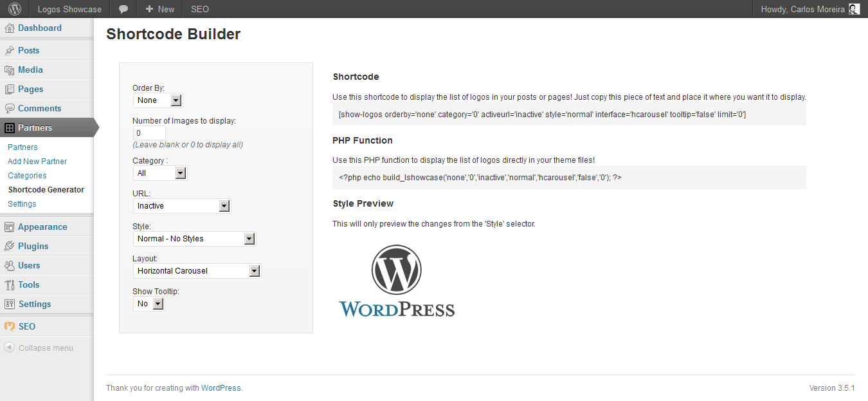868x401 pixels.
Task: Click the WordPress logo icon in admin bar
Action: 15,9
